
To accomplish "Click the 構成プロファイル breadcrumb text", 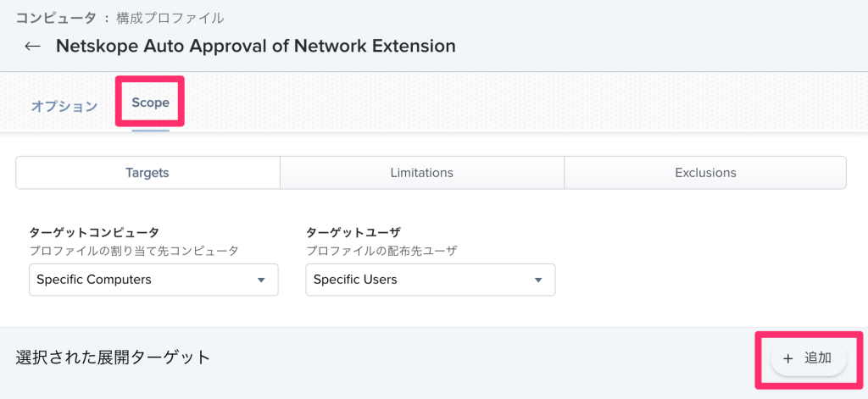I will (x=170, y=19).
